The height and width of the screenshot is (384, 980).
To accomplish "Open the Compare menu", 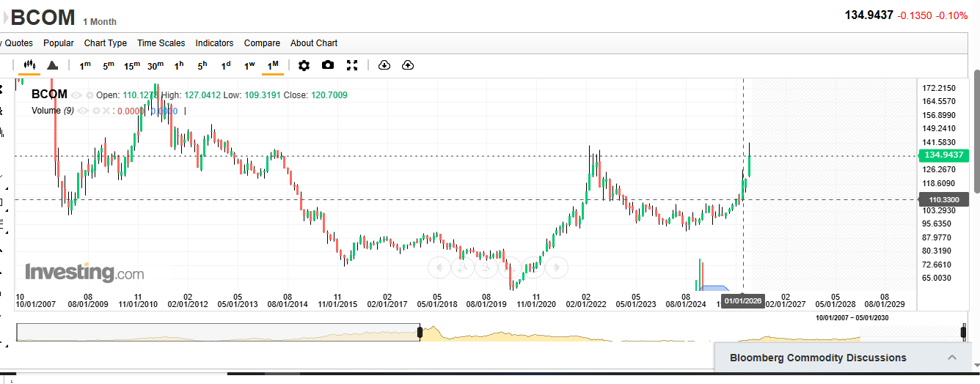I will click(x=262, y=43).
